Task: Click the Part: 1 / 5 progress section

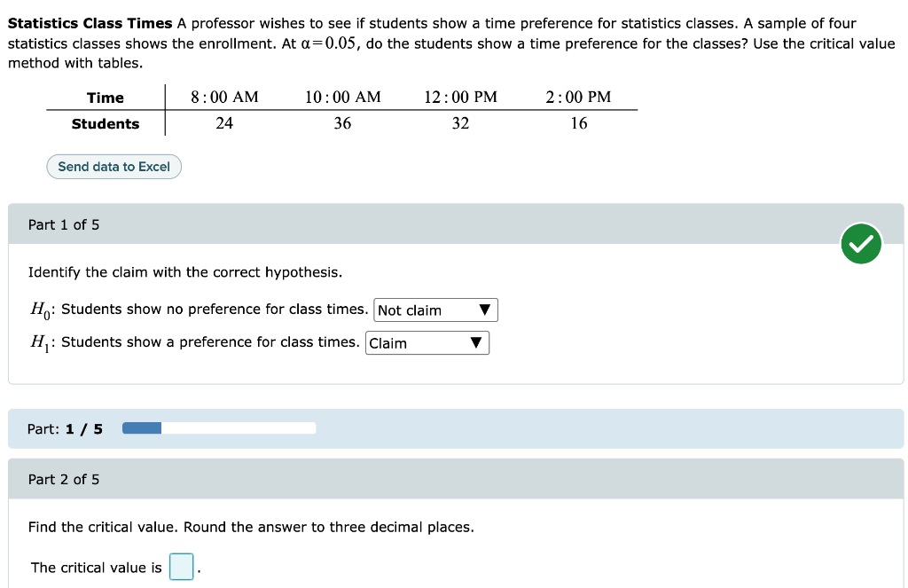Action: point(64,427)
